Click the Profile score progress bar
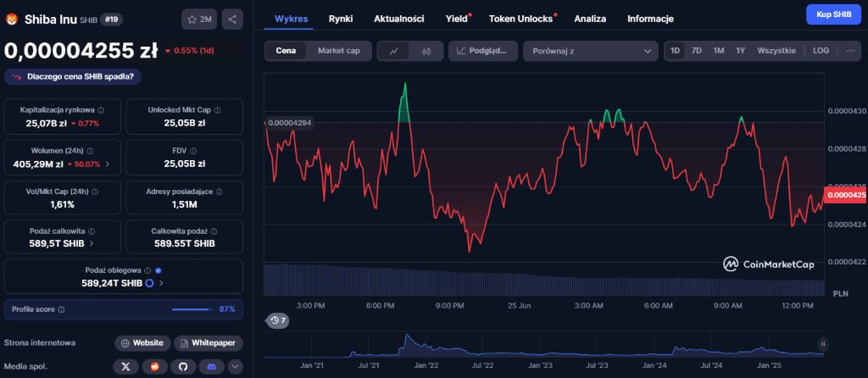The height and width of the screenshot is (378, 868). (192, 309)
